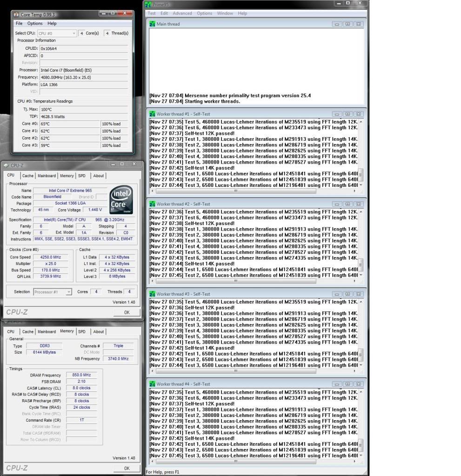The image size is (461, 476).
Task: Click the Core #0 temperature reading 65°C
Action: point(70,124)
